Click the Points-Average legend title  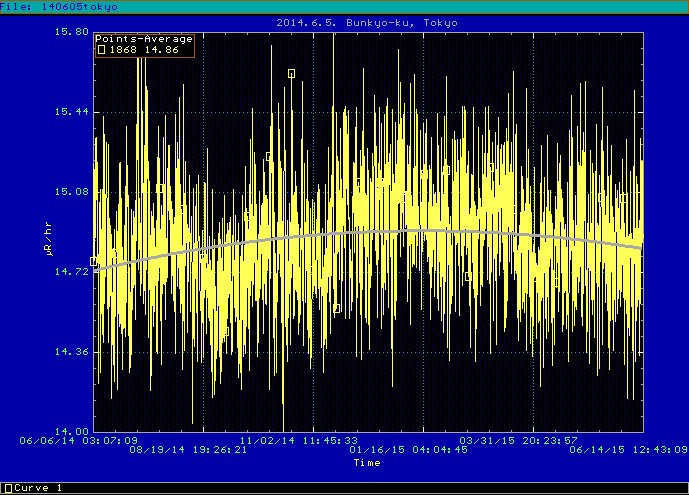click(144, 39)
